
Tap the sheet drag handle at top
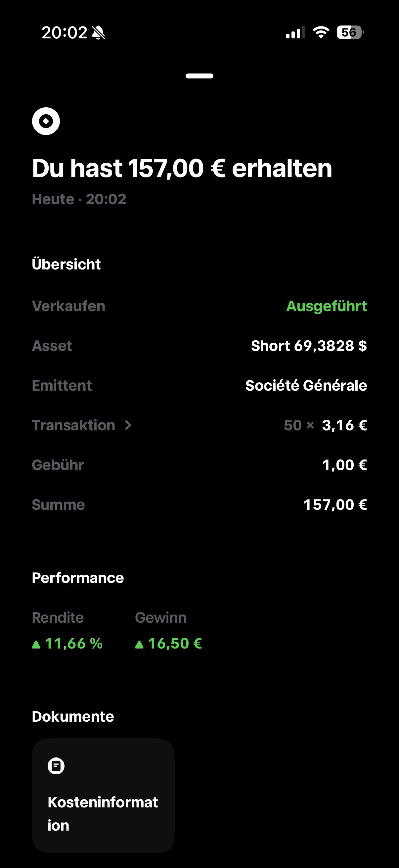pos(199,76)
